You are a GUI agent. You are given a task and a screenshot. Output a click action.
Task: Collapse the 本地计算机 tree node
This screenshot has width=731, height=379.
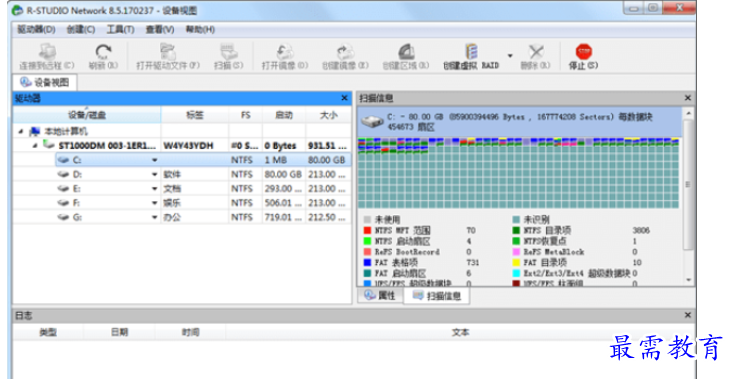(21, 131)
